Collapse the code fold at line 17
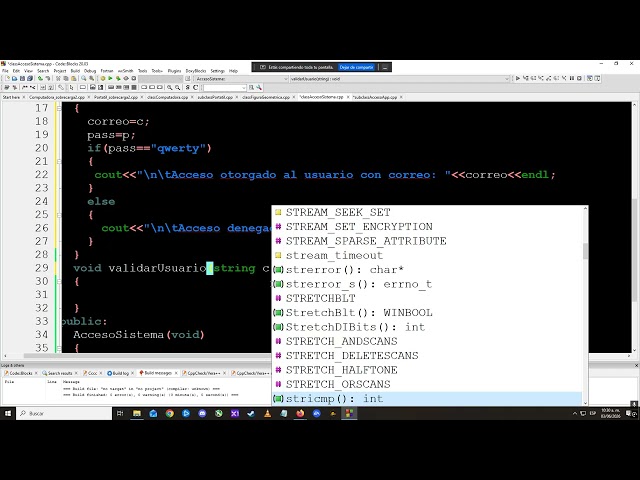 (x=59, y=108)
